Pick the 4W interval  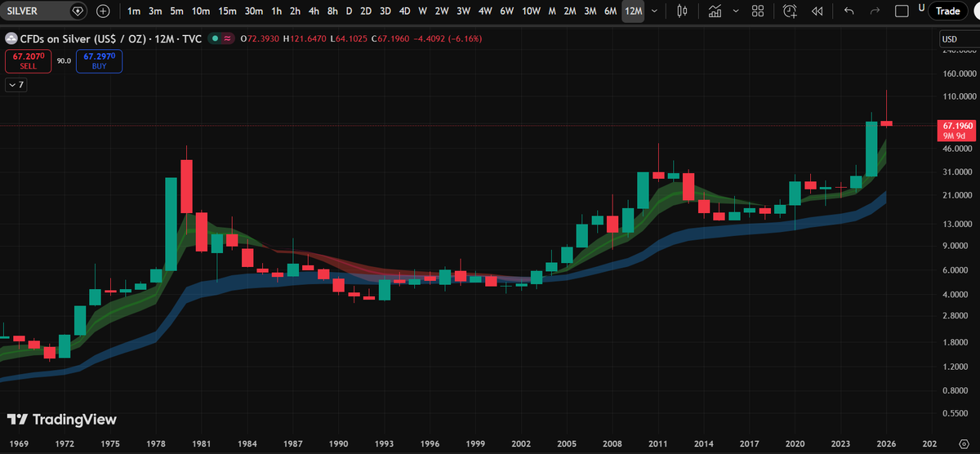click(485, 11)
